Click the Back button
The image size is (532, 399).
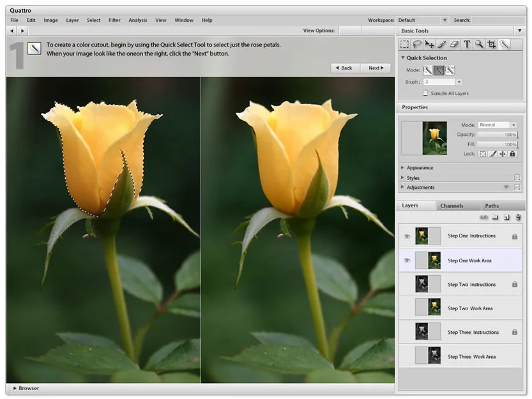pos(346,68)
